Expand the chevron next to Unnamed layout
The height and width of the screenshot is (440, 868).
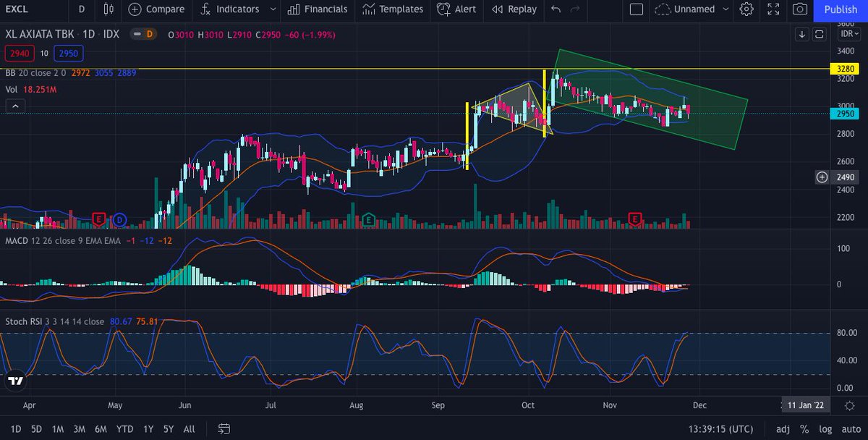point(726,9)
